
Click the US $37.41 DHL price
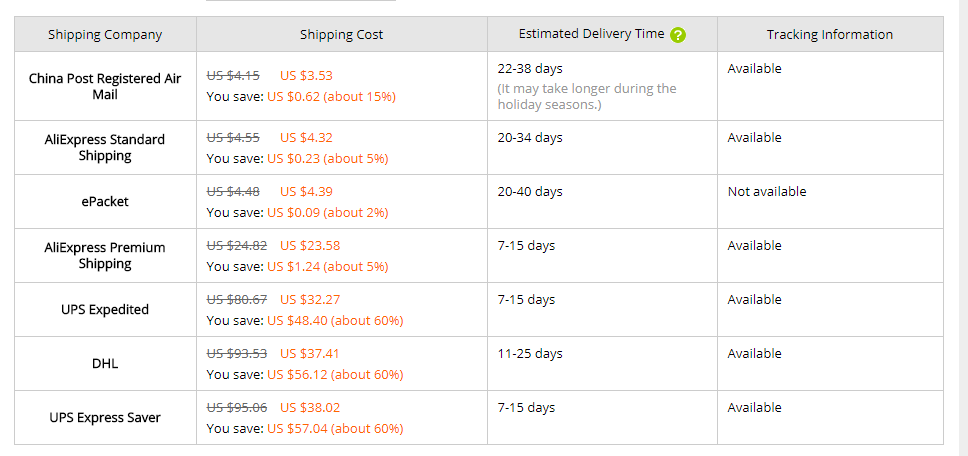click(x=309, y=354)
